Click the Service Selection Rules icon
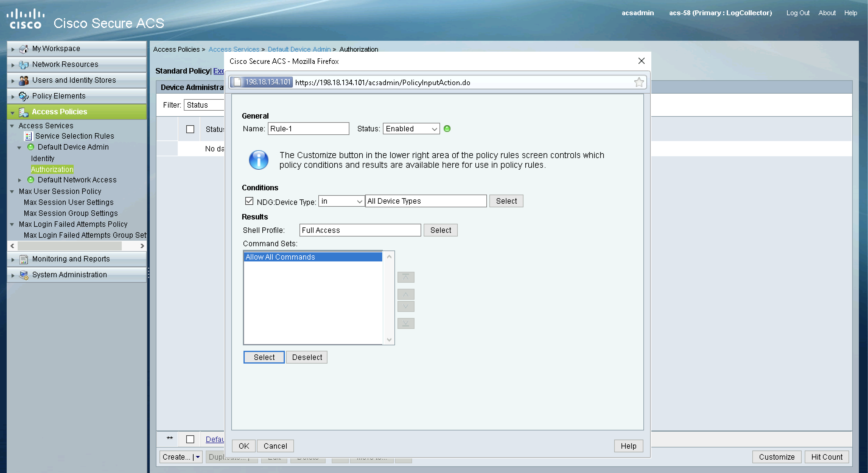Screen dimensions: 868x473 [28, 136]
